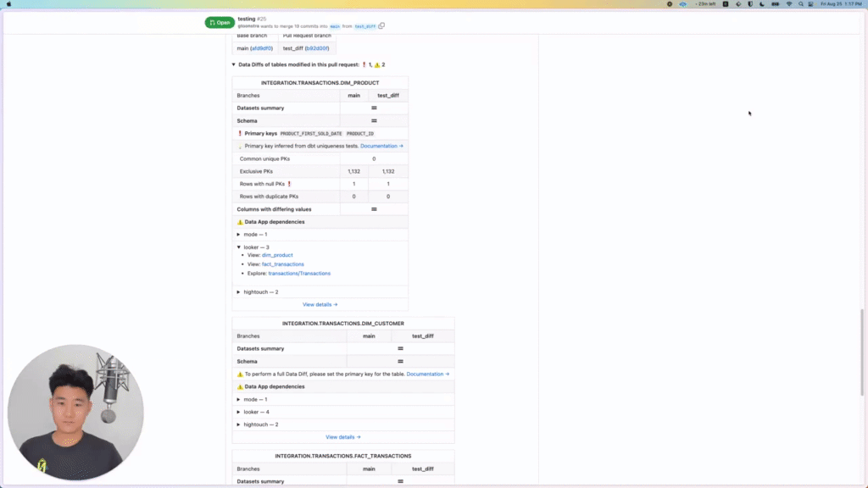The height and width of the screenshot is (488, 868).
Task: Click View details for DIM_CUSTOMER
Action: (x=343, y=437)
